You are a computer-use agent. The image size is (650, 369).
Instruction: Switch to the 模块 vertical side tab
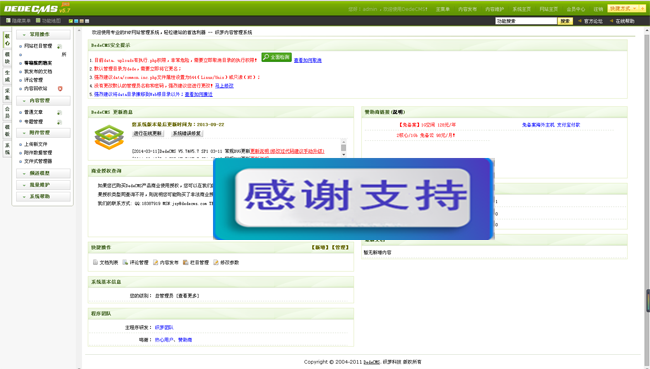pos(7,58)
